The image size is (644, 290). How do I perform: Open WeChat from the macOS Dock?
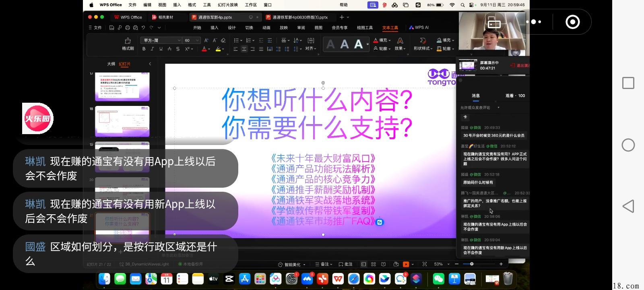(x=438, y=279)
